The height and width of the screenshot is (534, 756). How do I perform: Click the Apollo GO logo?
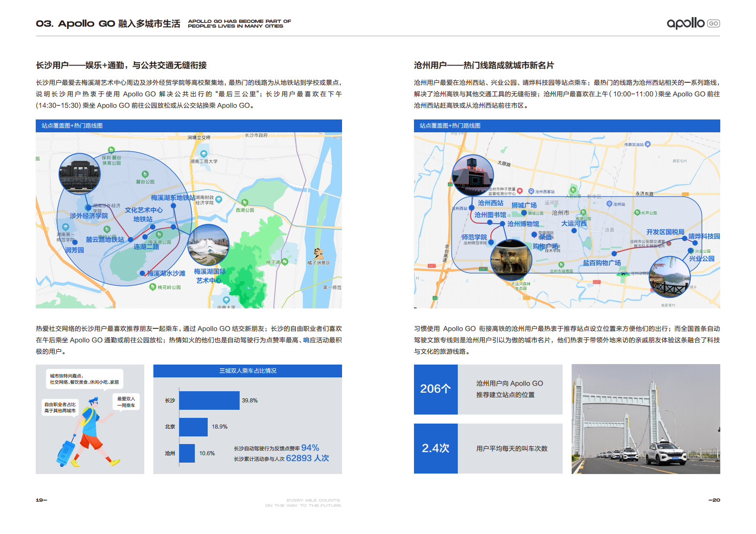pyautogui.click(x=693, y=23)
